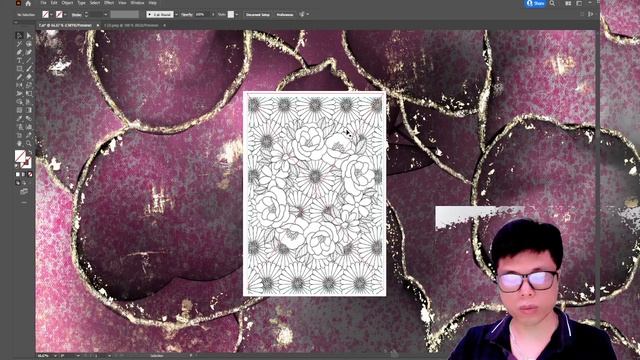Click the toolbar Stroke color swatch
Image resolution: width=640 pixels, height=360 pixels.
click(27, 162)
